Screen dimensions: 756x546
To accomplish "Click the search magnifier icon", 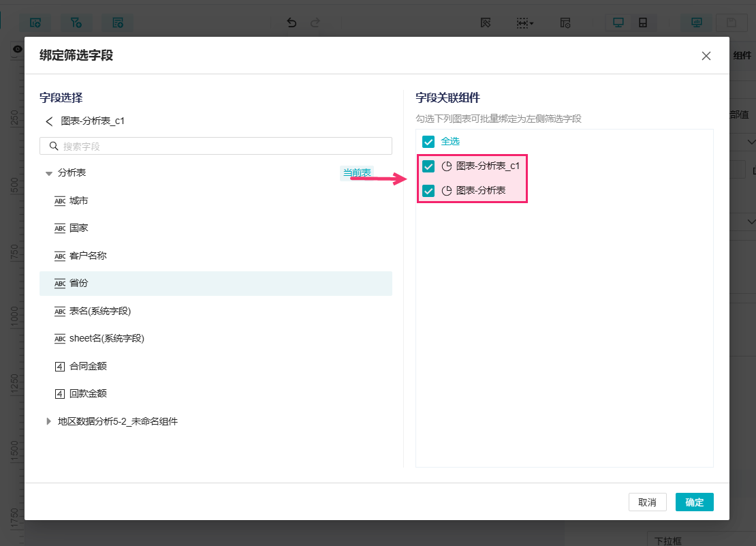I will click(54, 146).
